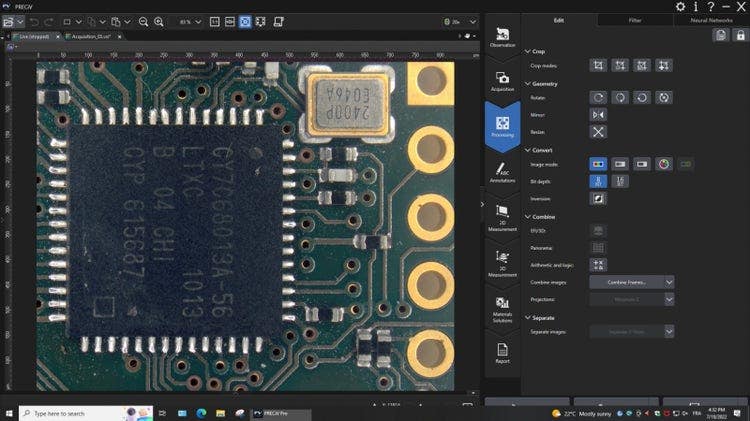Switch to the Filter tab
Image resolution: width=750 pixels, height=421 pixels.
[635, 19]
